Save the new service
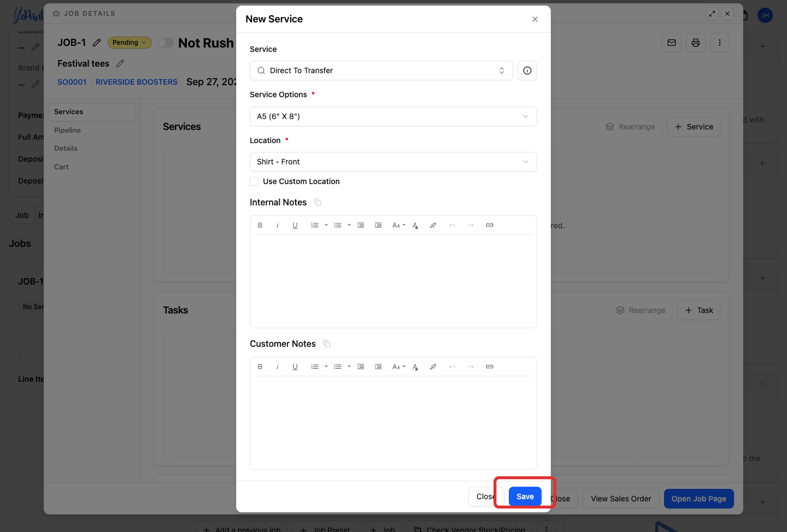 pos(525,496)
